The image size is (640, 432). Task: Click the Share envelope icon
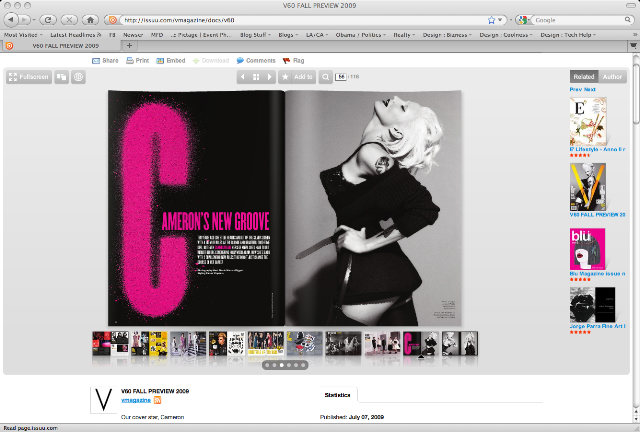96,61
